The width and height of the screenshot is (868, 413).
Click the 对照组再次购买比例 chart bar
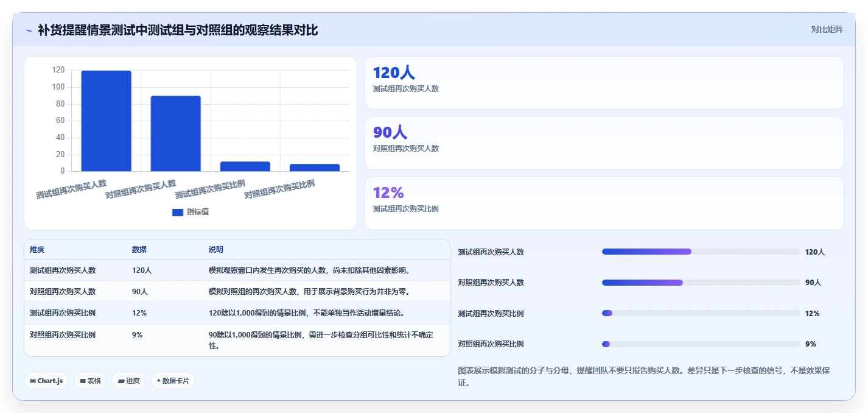point(315,168)
